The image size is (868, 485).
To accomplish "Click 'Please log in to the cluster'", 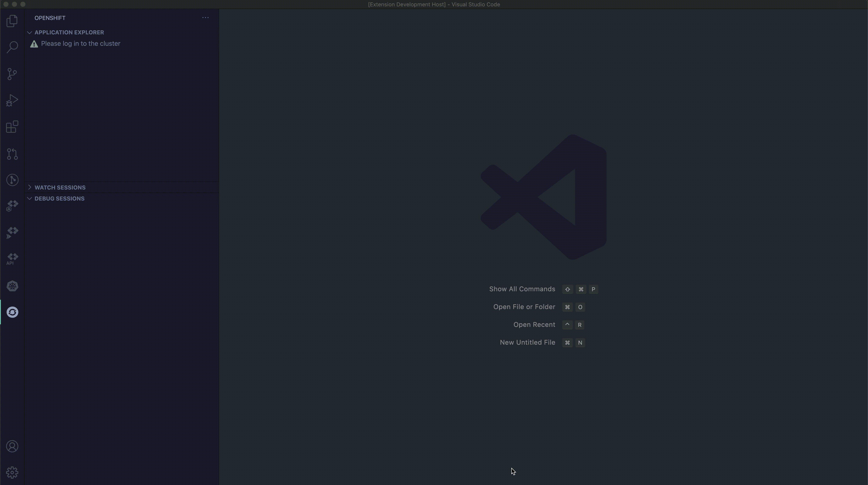I will (80, 44).
